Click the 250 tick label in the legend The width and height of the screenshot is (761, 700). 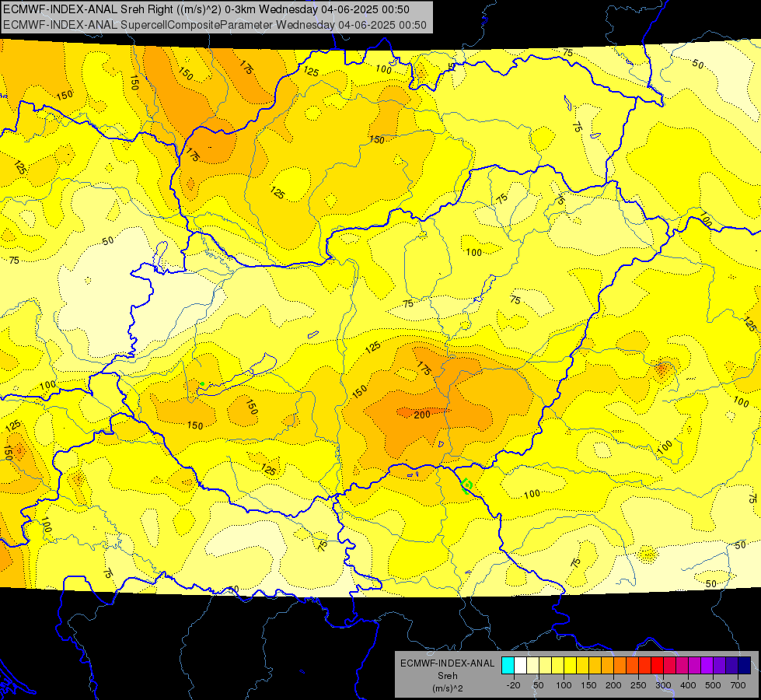tap(638, 685)
